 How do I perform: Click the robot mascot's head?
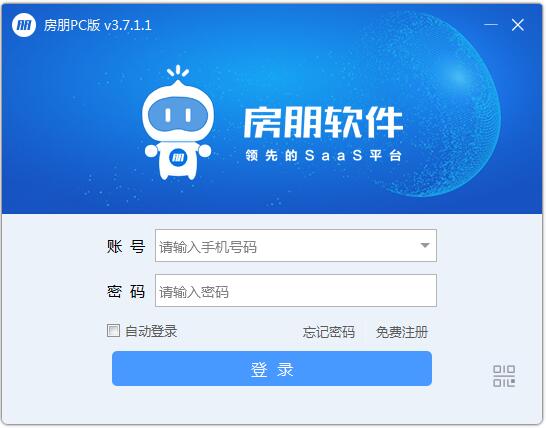click(x=178, y=113)
